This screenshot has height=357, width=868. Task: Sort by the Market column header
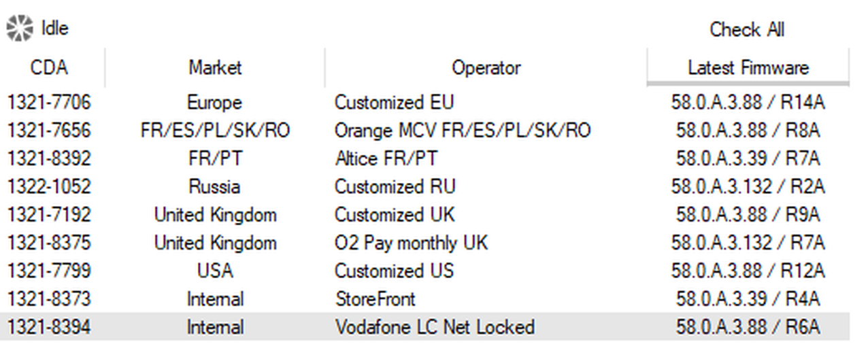point(215,68)
